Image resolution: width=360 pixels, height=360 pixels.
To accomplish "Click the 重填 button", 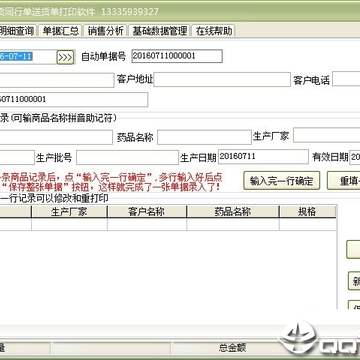I will point(344,181).
